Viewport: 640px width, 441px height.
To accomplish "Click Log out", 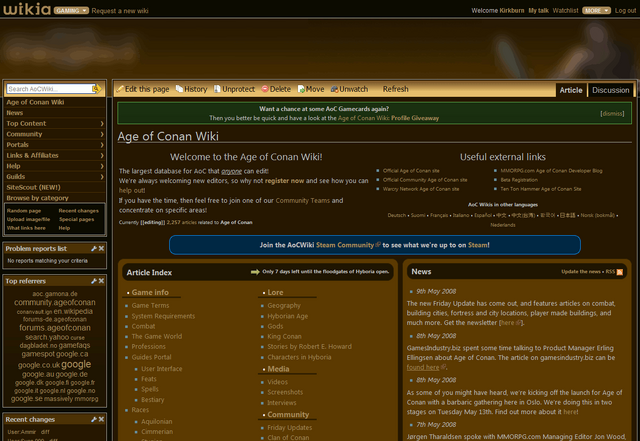I will coord(625,11).
